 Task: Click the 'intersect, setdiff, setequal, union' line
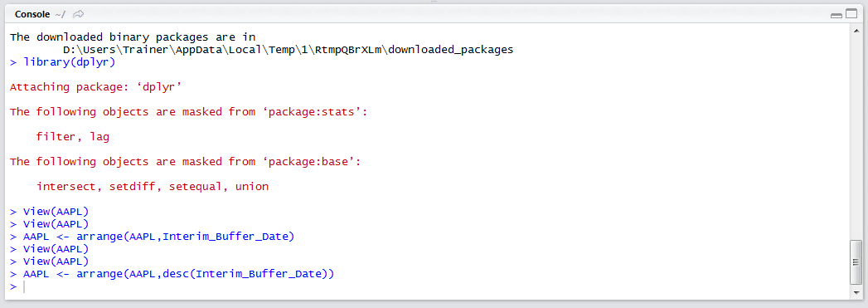(153, 187)
